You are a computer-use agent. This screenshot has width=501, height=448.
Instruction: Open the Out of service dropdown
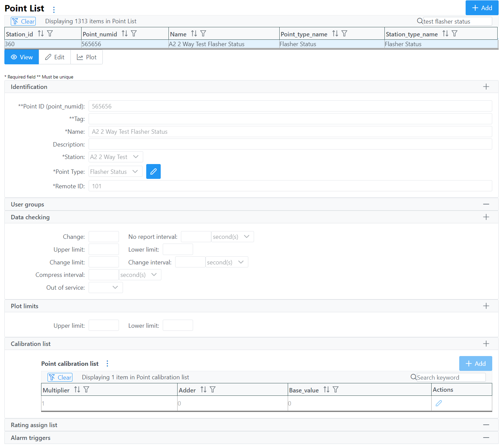point(106,287)
